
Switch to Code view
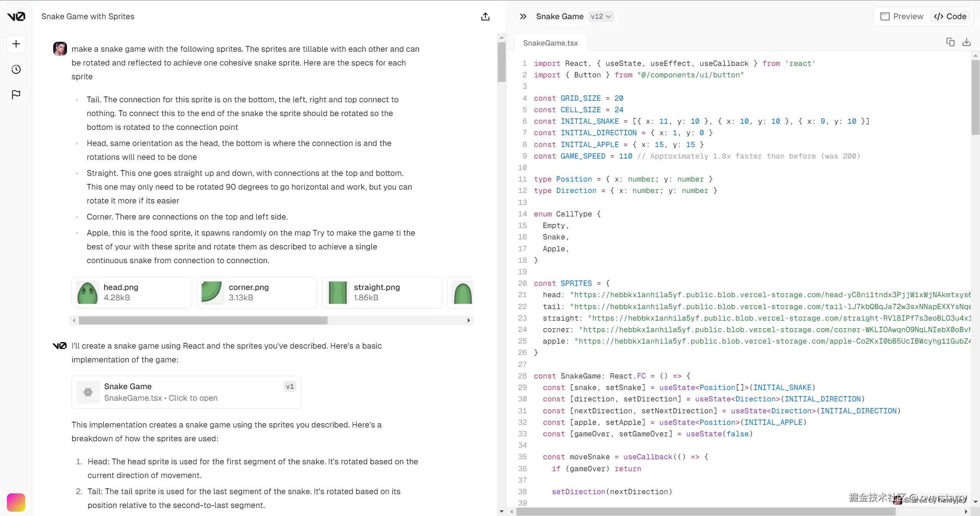950,16
